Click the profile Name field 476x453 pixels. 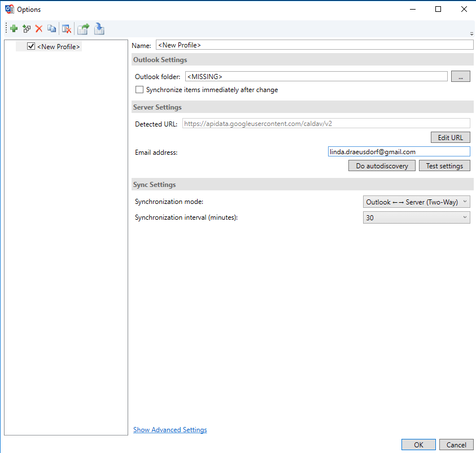click(315, 45)
